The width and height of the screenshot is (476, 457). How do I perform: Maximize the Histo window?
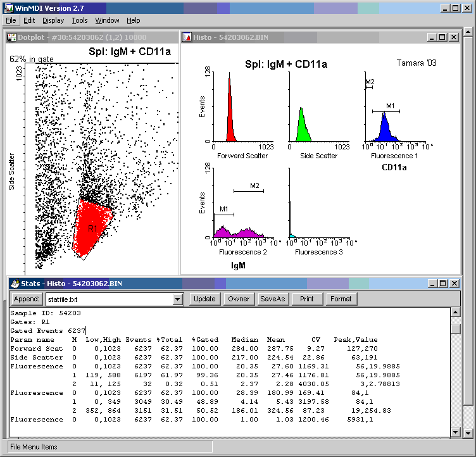tap(442, 37)
